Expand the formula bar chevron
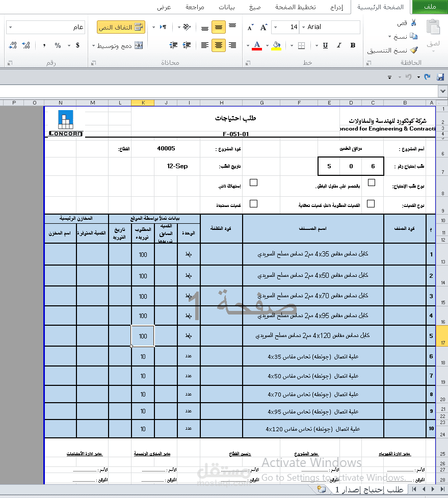The height and width of the screenshot is (498, 448). point(442,91)
